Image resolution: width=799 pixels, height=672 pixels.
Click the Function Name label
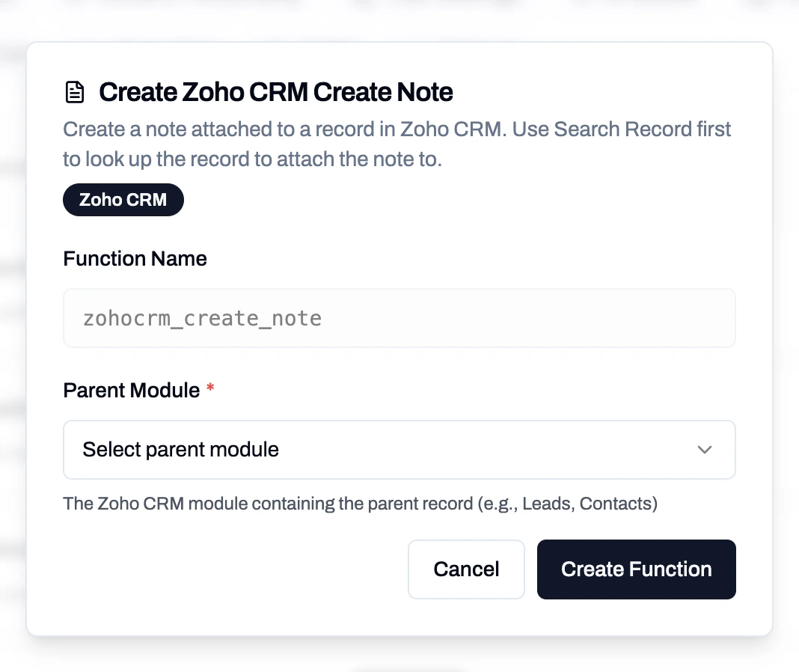[x=135, y=258]
